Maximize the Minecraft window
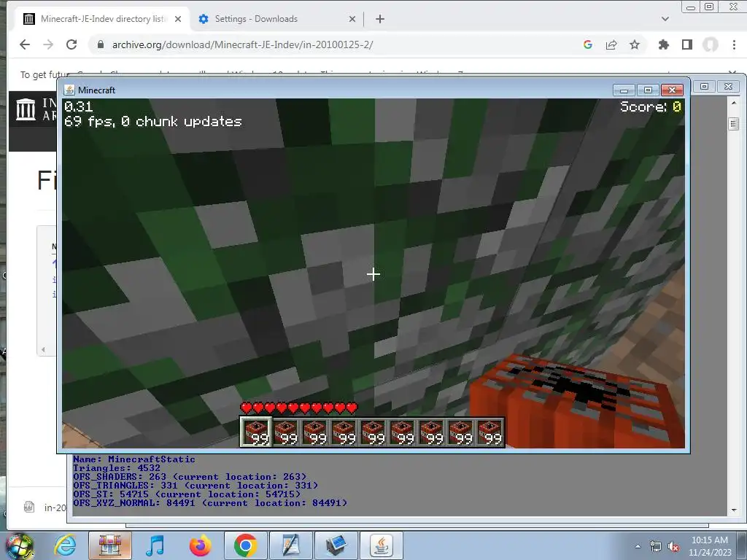The image size is (747, 560). coord(648,90)
